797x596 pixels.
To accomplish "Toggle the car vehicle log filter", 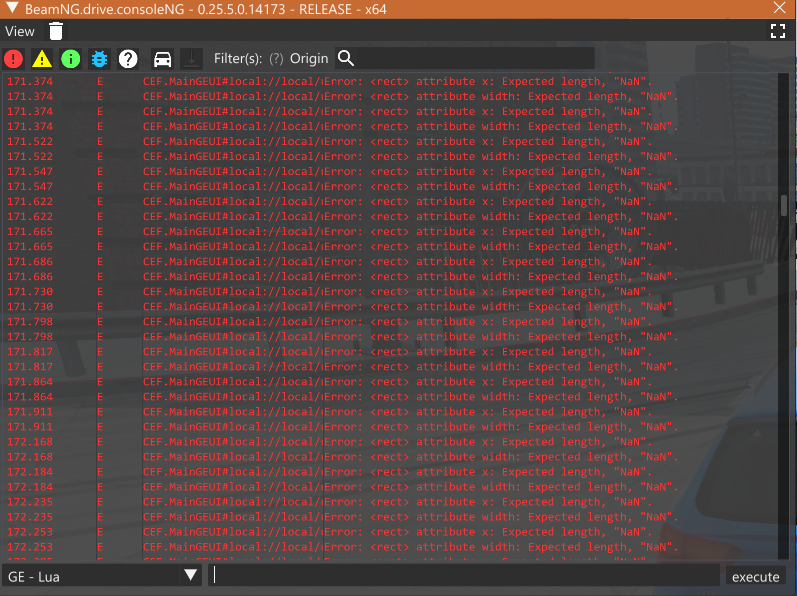I will tap(163, 59).
